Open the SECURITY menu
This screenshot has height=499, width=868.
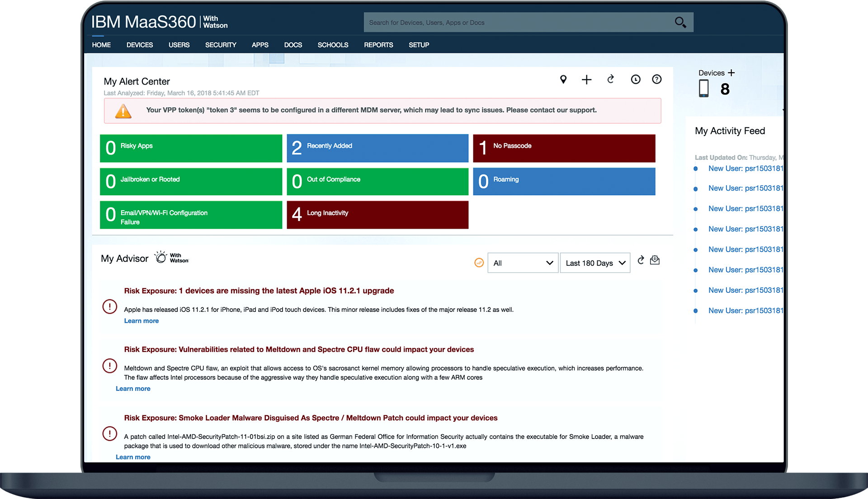(221, 45)
